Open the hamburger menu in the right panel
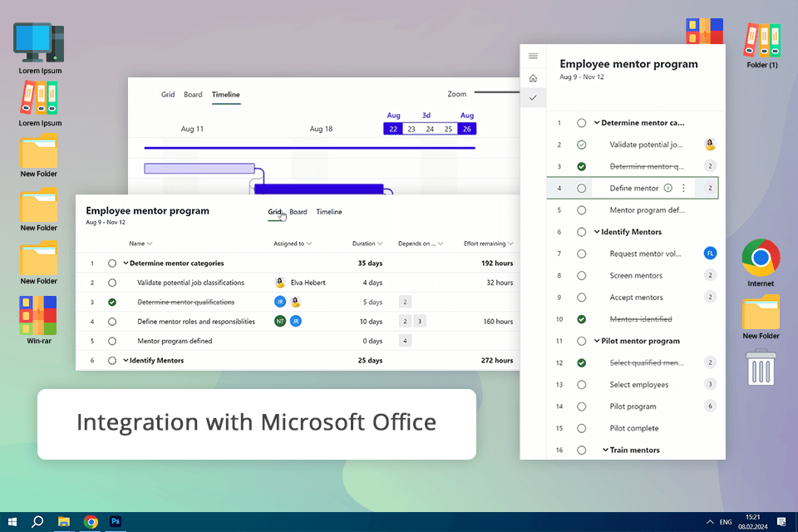The height and width of the screenshot is (532, 798). [533, 56]
